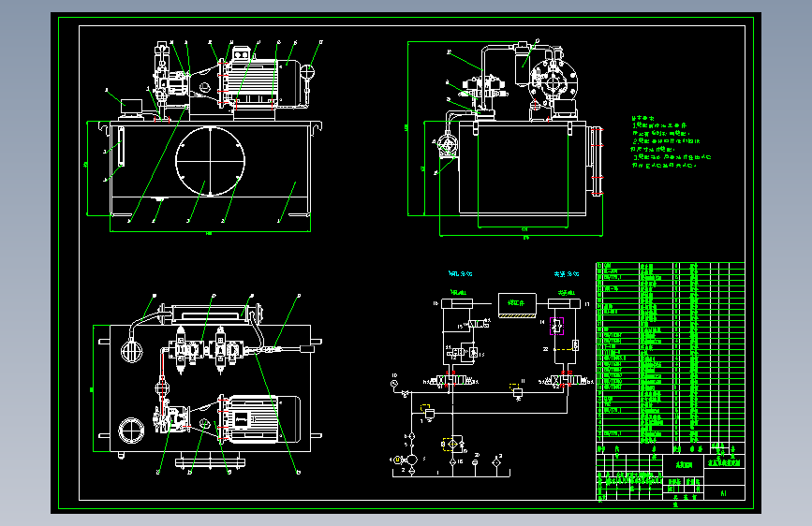Screen dimensions: 812x526
Task: Select the magenta valve symbol numbered 14
Action: coord(556,326)
